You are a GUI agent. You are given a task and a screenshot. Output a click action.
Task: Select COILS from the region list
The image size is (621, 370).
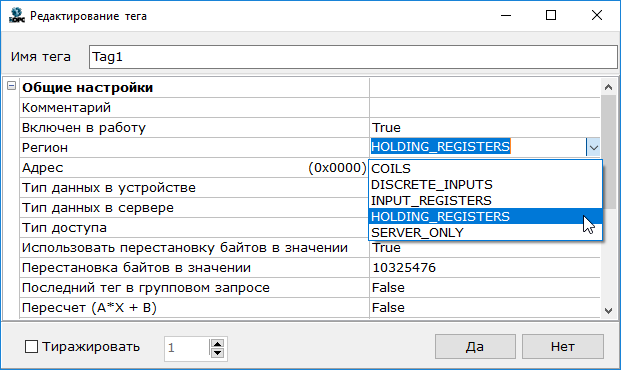tap(485, 168)
